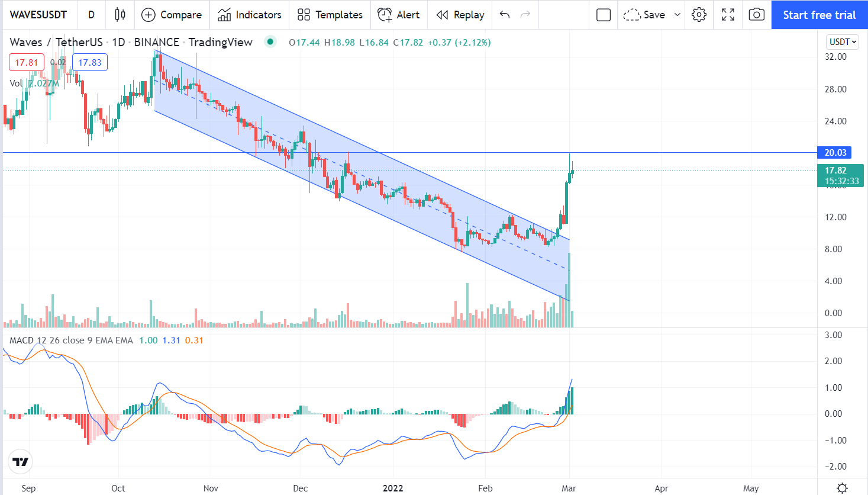Take a chart snapshot with camera icon
The image size is (868, 495).
coord(757,15)
